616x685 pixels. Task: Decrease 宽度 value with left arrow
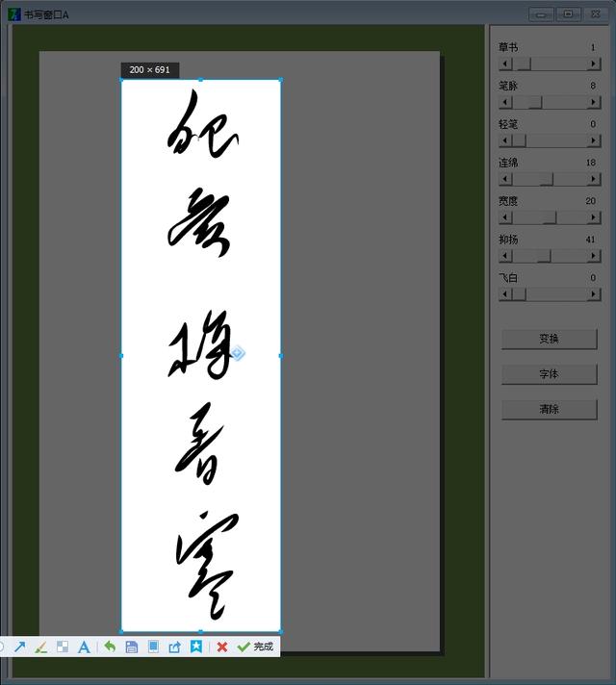[x=505, y=217]
